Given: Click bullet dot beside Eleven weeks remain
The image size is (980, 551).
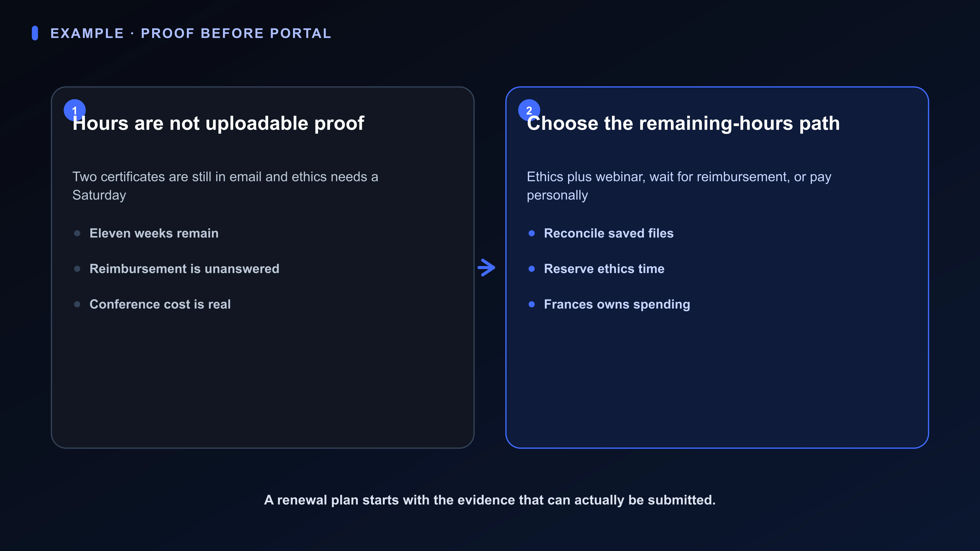Looking at the screenshot, I should click(x=77, y=233).
